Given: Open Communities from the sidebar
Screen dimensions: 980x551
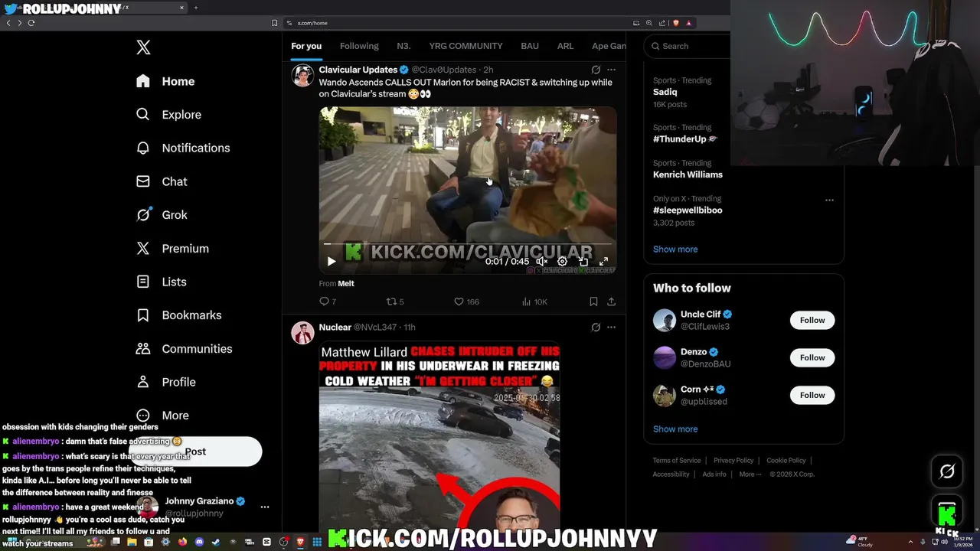Looking at the screenshot, I should (x=185, y=348).
